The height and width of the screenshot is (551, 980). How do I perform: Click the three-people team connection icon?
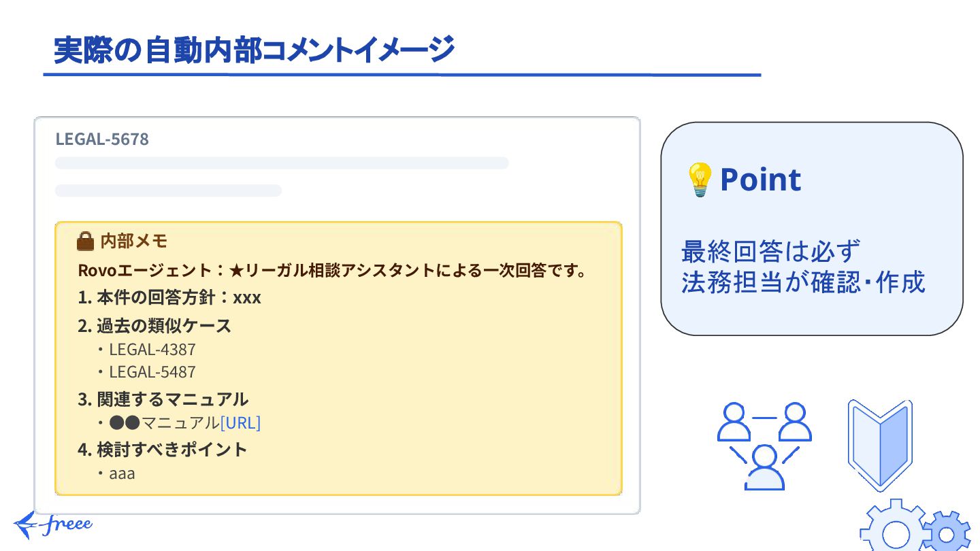pyautogui.click(x=764, y=446)
